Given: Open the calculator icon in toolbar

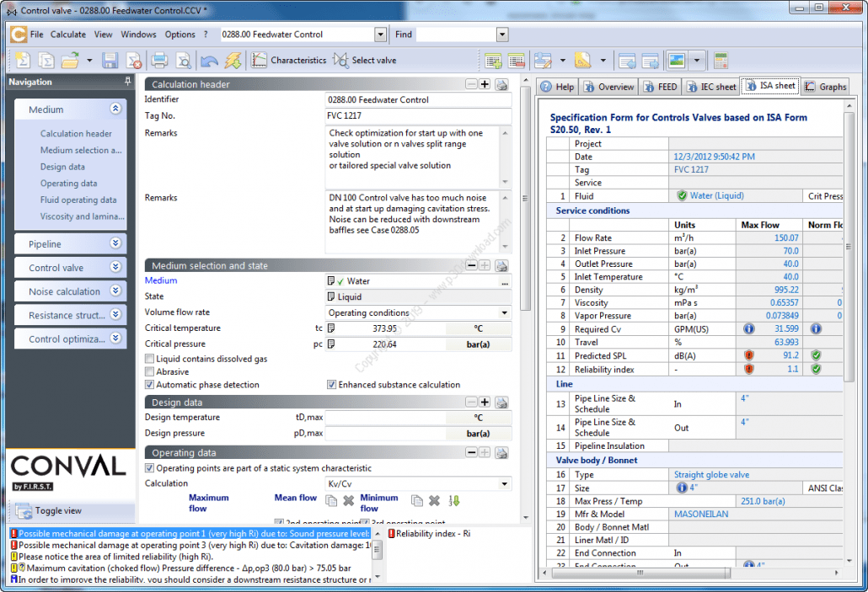Looking at the screenshot, I should [x=720, y=61].
